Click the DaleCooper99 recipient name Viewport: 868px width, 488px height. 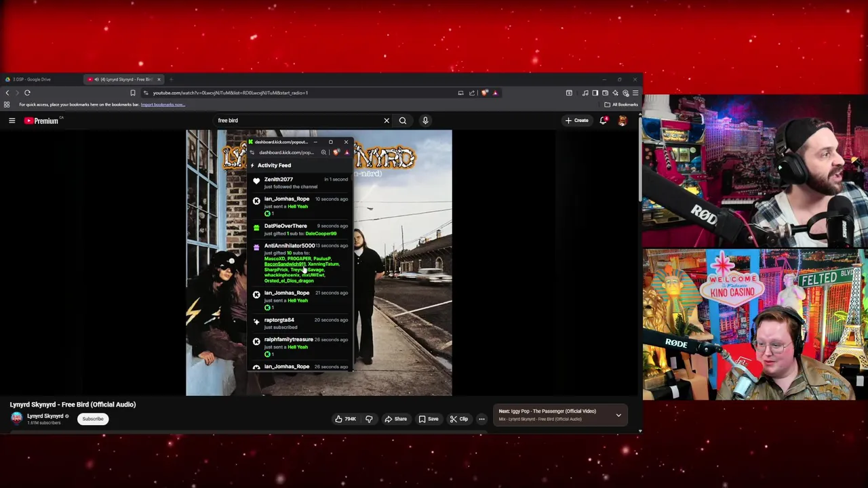pyautogui.click(x=321, y=234)
